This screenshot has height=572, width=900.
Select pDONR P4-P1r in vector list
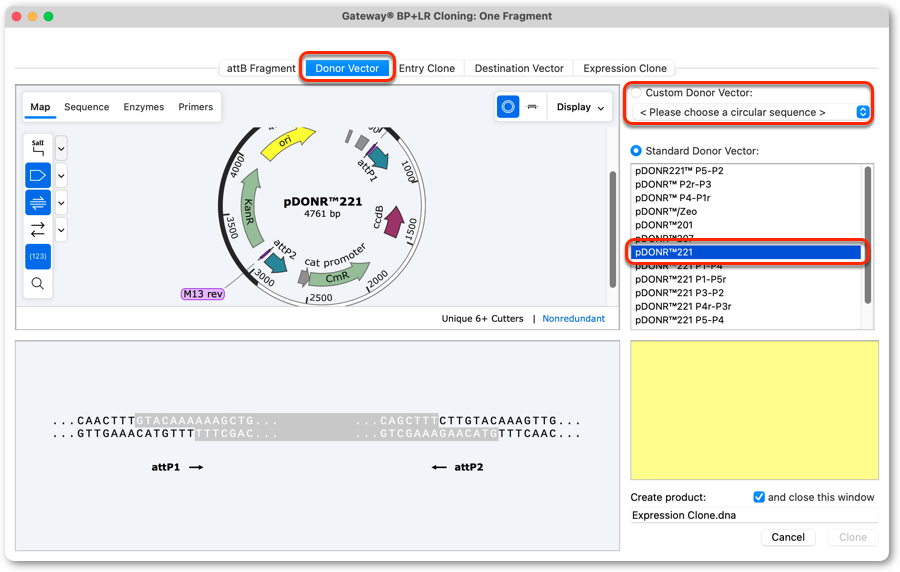coord(746,198)
